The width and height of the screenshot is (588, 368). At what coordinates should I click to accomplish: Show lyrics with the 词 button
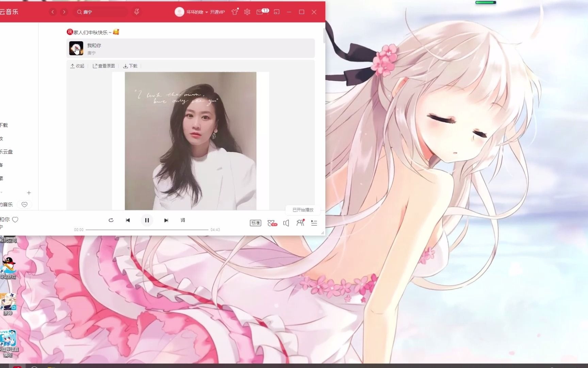(183, 220)
